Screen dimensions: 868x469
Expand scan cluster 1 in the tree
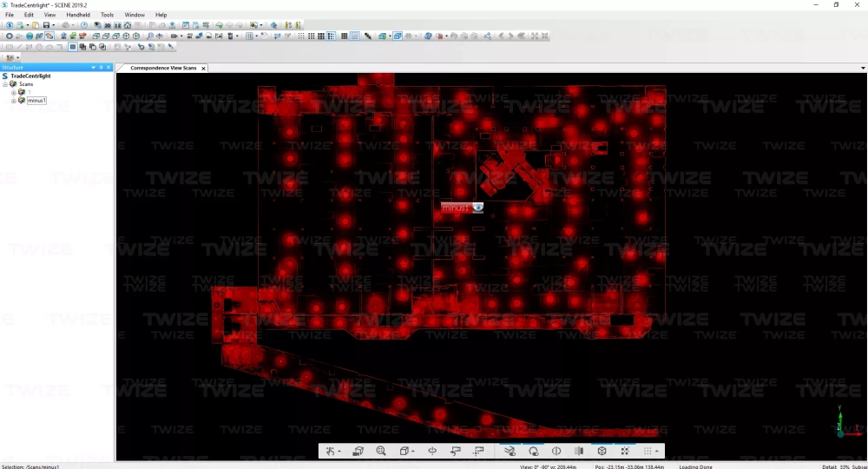pyautogui.click(x=13, y=92)
